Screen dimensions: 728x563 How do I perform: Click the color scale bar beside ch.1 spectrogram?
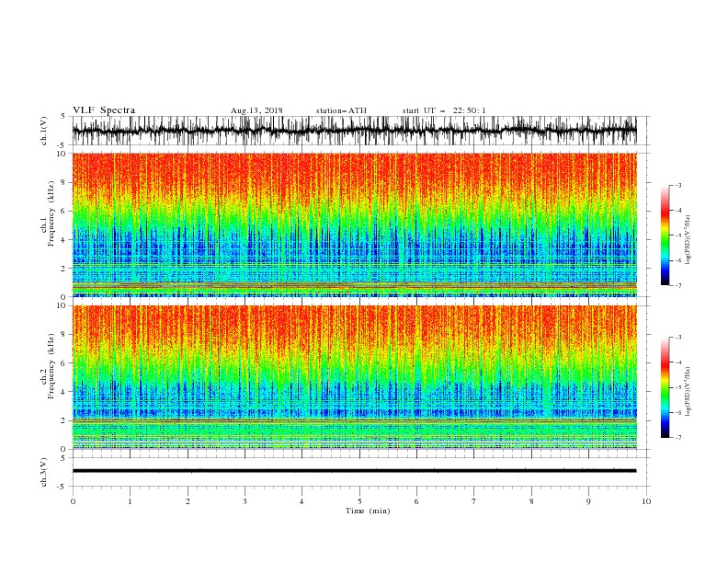coord(665,236)
